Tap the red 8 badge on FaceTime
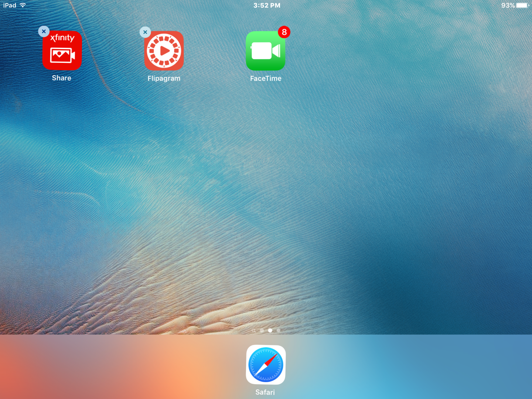 [284, 32]
